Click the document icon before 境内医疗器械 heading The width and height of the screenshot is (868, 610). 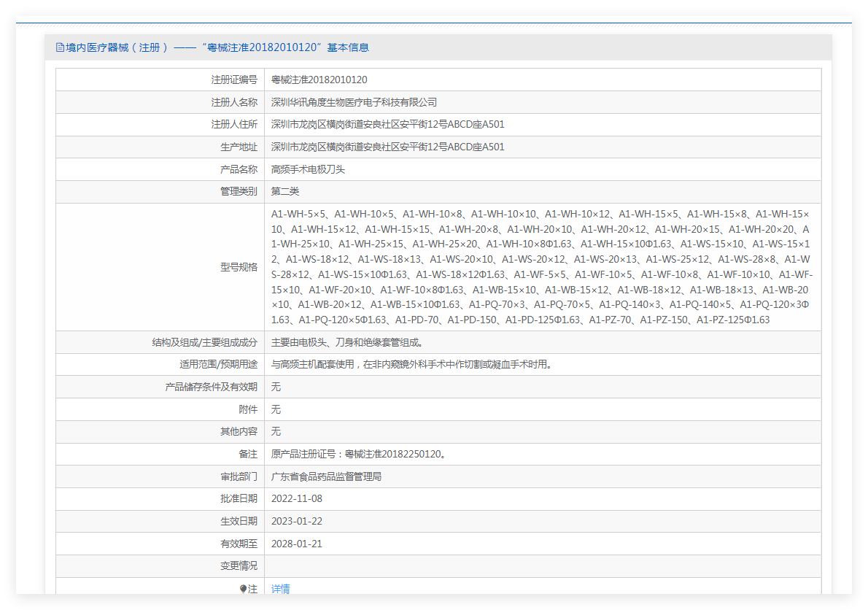click(60, 47)
